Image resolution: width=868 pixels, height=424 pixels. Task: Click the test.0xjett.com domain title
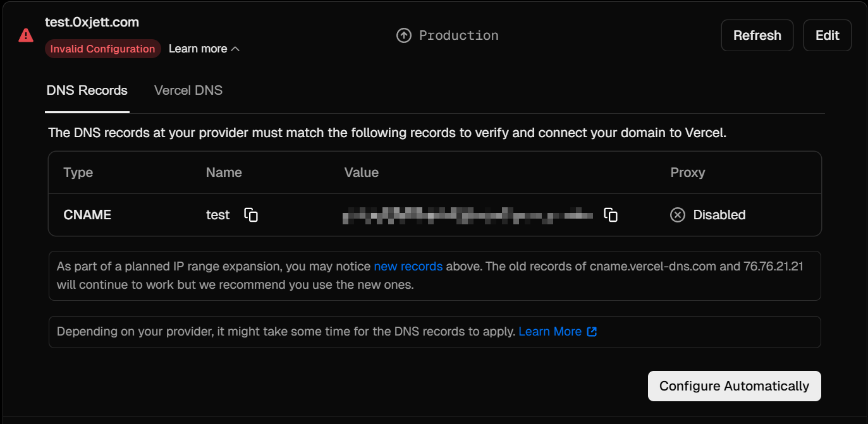92,22
